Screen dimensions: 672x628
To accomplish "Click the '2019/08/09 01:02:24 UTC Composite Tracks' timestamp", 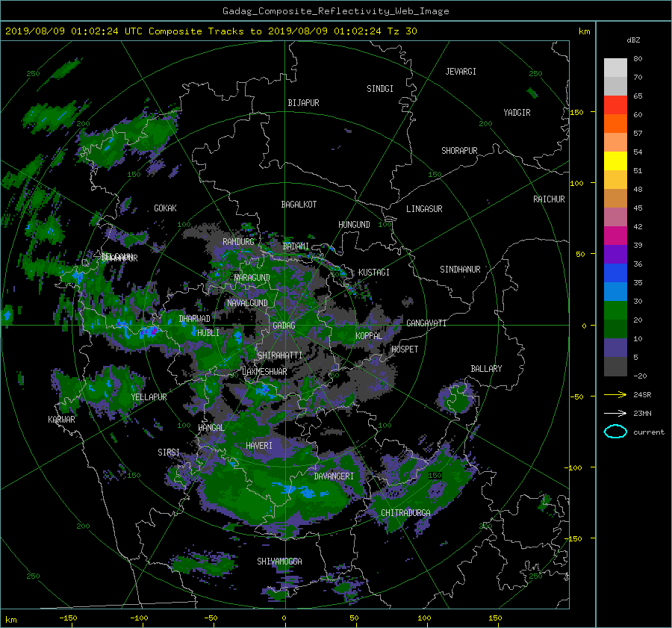I will click(x=125, y=31).
